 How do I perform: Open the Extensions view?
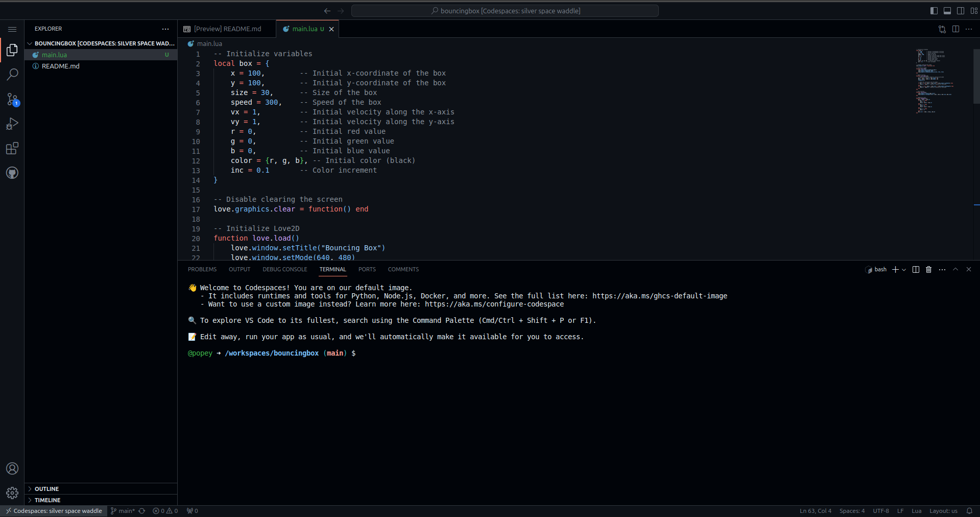12,148
